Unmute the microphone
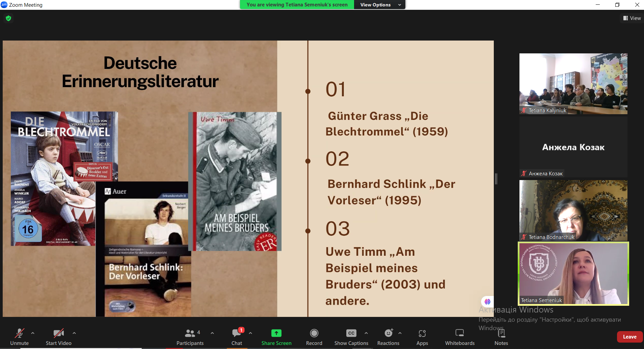 19,337
